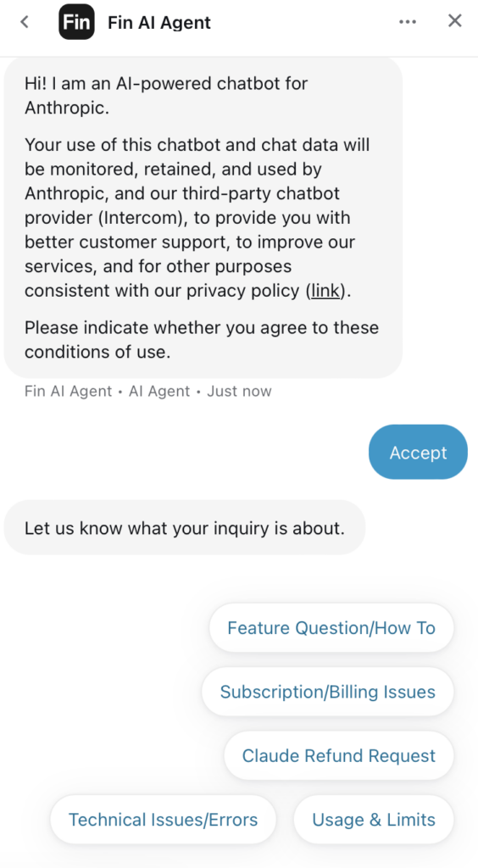Select Subscription/Billing Issues option
This screenshot has height=868, width=478.
click(x=327, y=692)
